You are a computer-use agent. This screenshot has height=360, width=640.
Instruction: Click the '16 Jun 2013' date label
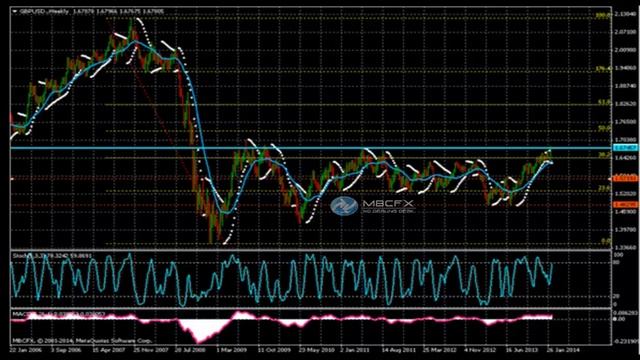pyautogui.click(x=522, y=350)
